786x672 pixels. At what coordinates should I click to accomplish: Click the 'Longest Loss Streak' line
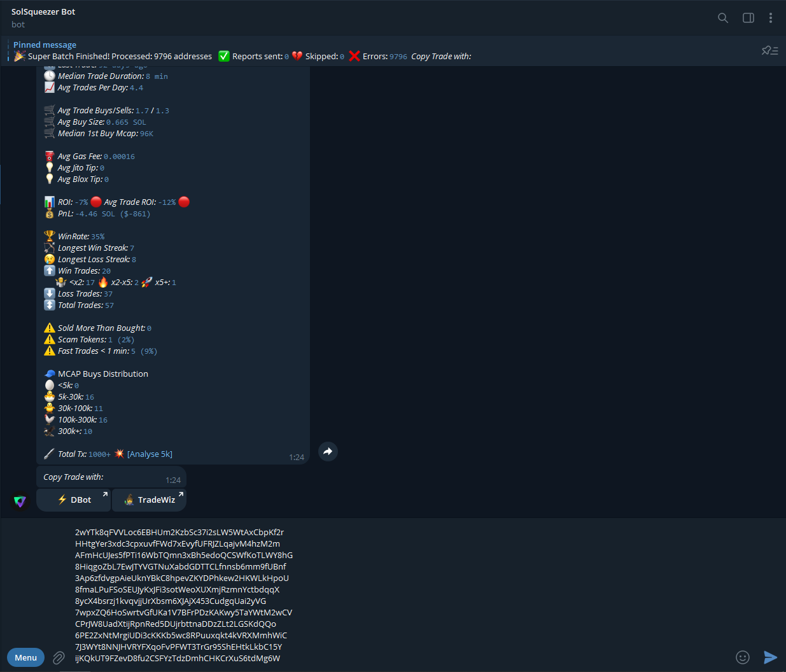90,260
